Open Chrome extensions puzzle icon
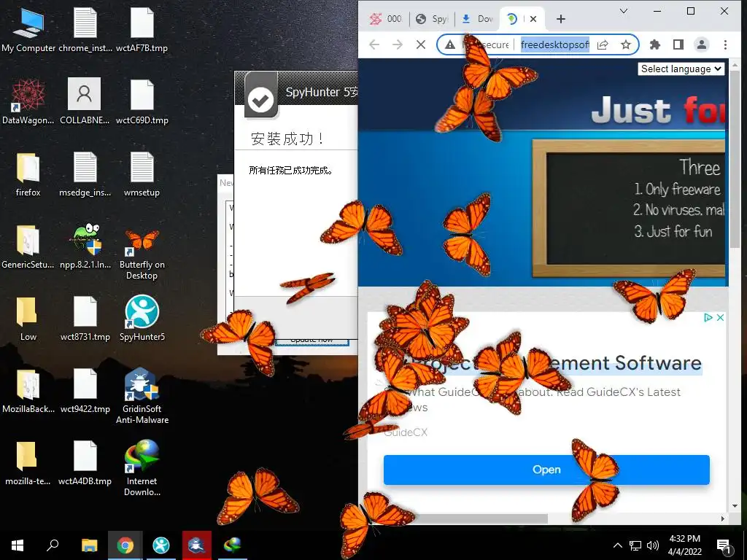This screenshot has width=747, height=560. coord(655,44)
